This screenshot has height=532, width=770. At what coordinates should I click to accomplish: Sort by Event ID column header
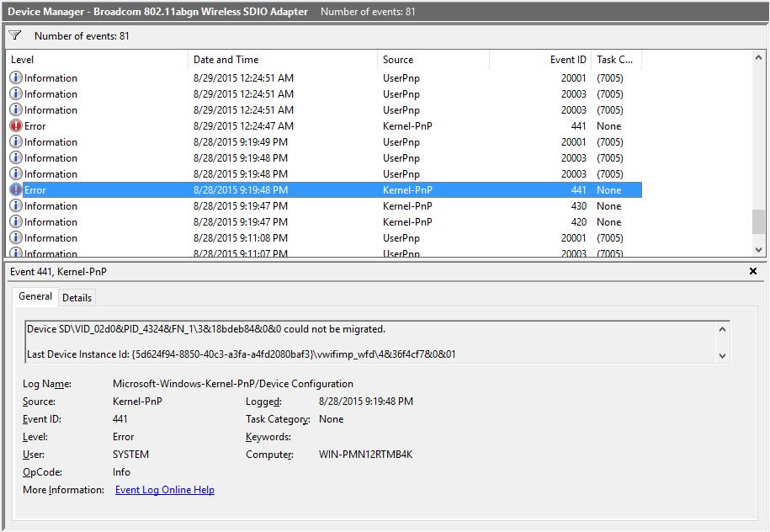coord(540,60)
